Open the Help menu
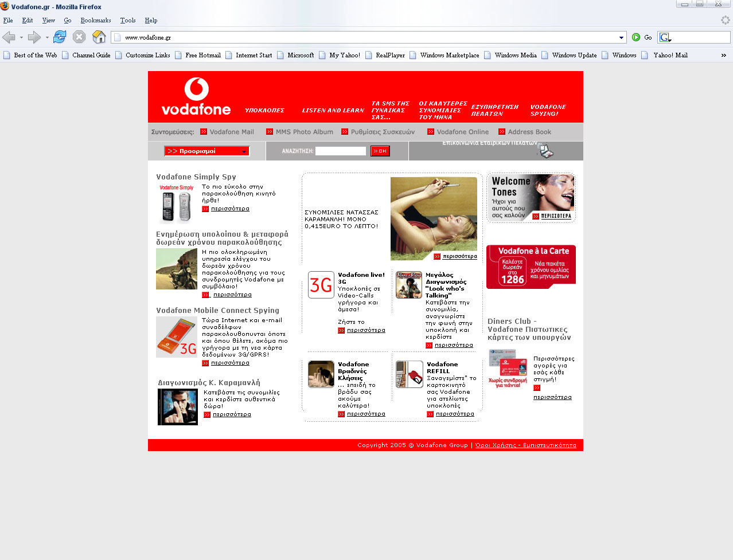 pyautogui.click(x=151, y=20)
